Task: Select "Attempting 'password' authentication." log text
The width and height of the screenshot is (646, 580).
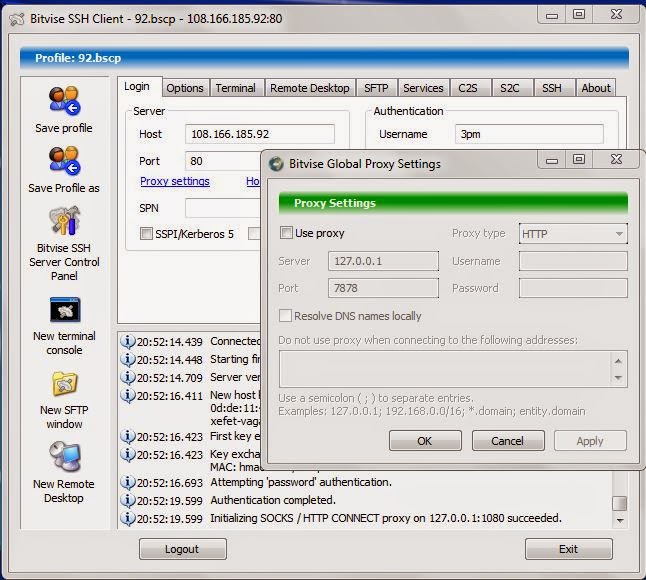Action: pos(301,482)
